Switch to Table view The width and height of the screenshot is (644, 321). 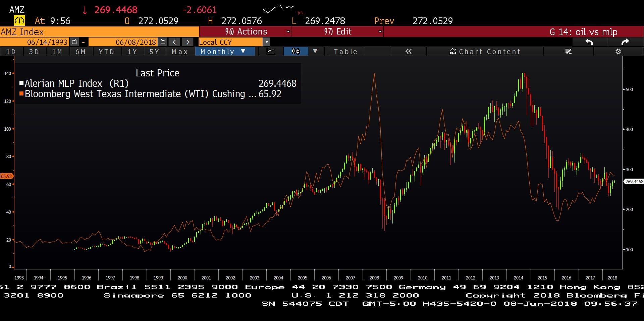point(346,51)
